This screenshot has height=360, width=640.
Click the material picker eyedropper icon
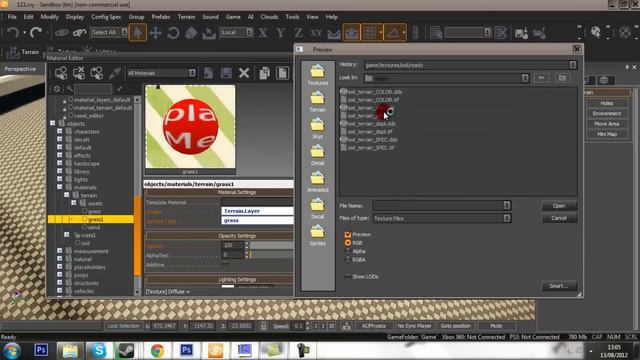(x=114, y=73)
